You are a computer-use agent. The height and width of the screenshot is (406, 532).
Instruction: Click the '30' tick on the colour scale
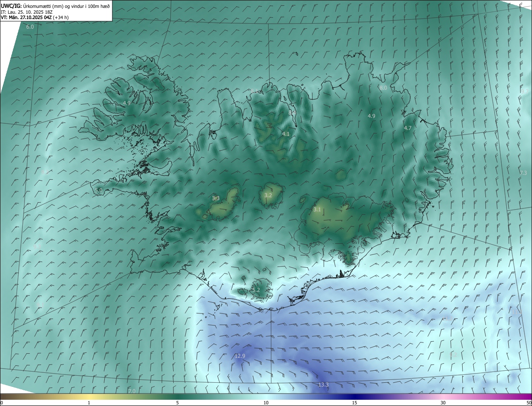(443, 403)
